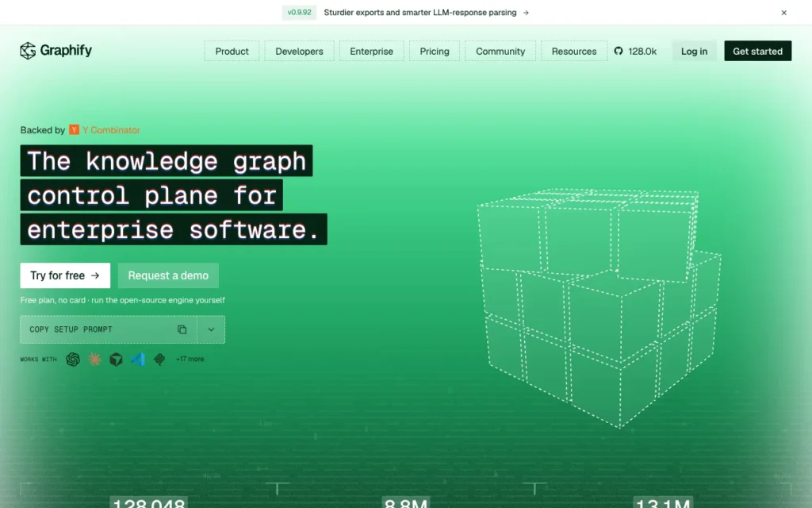The height and width of the screenshot is (508, 812).
Task: Open the Enterprise menu
Action: point(371,52)
